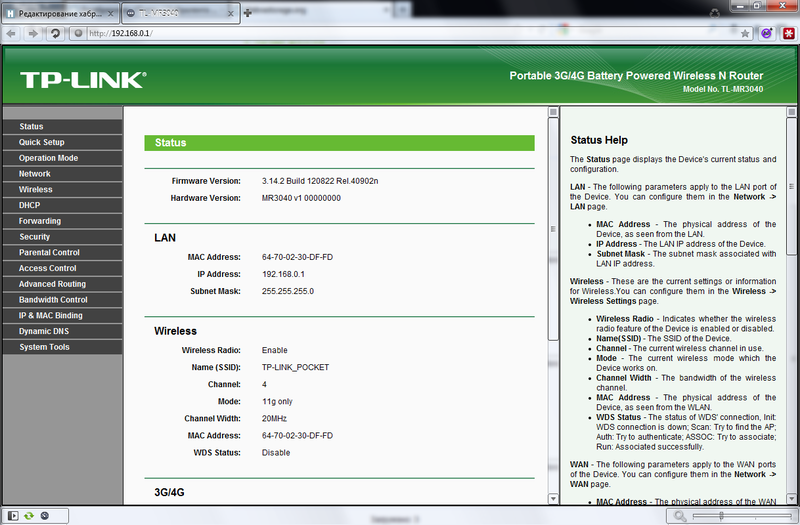The height and width of the screenshot is (525, 800).
Task: Close the Редактирование хабр tab
Action: coord(111,14)
